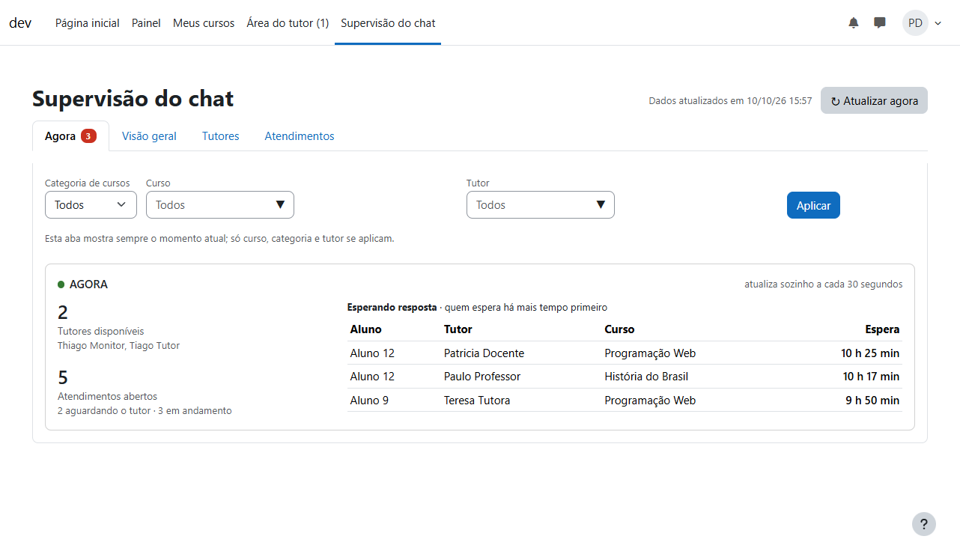Click Programação Web in Teresa Tutora row
960x560 pixels.
650,401
